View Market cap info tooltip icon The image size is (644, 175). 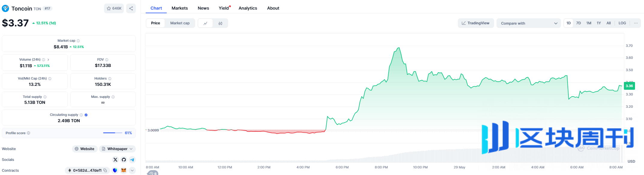coord(78,41)
